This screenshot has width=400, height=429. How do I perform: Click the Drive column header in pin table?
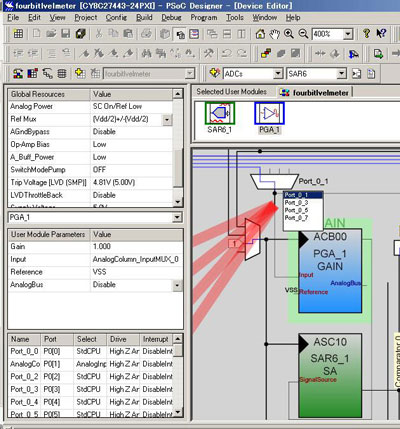click(x=123, y=339)
